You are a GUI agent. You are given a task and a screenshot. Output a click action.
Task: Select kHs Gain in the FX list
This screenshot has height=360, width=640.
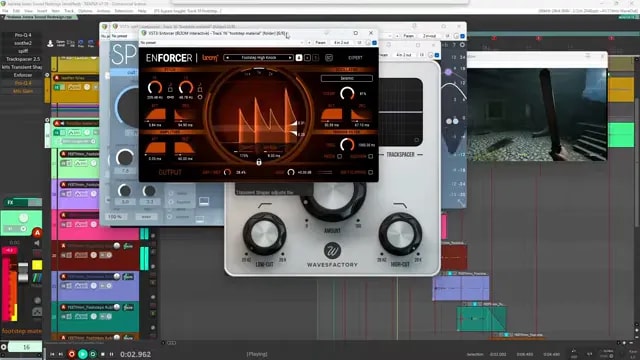[x=23, y=91]
